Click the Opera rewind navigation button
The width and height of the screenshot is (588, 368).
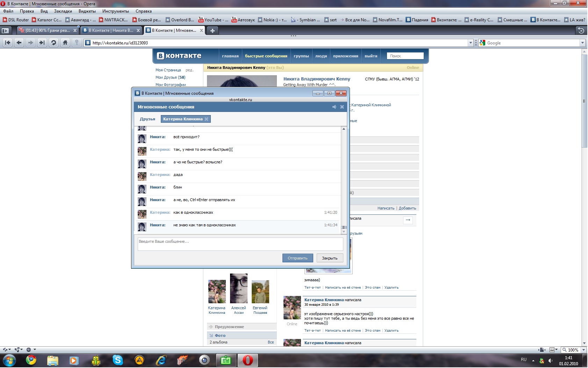[8, 43]
